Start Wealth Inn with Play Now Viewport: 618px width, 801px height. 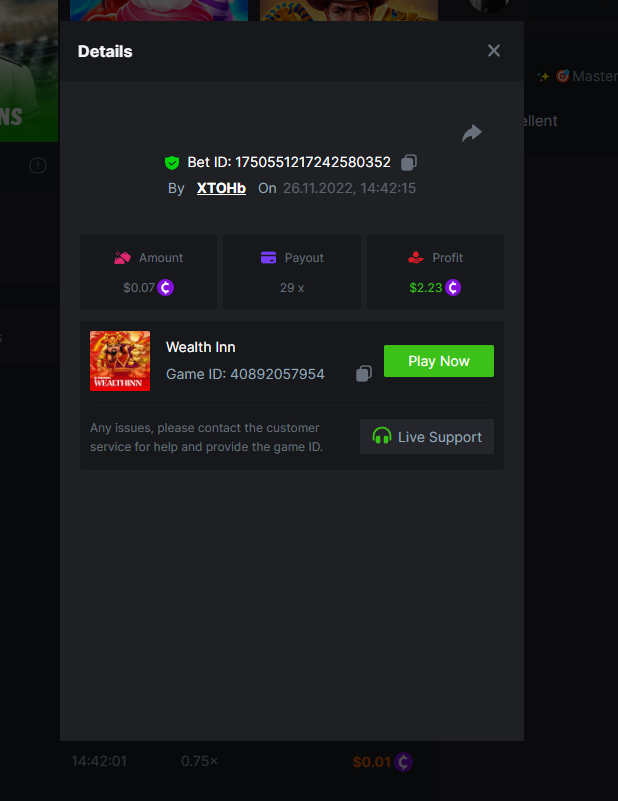coord(439,361)
